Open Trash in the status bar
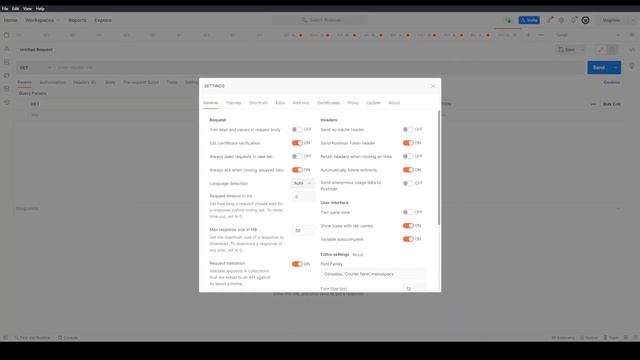The image size is (640, 360). 611,338
